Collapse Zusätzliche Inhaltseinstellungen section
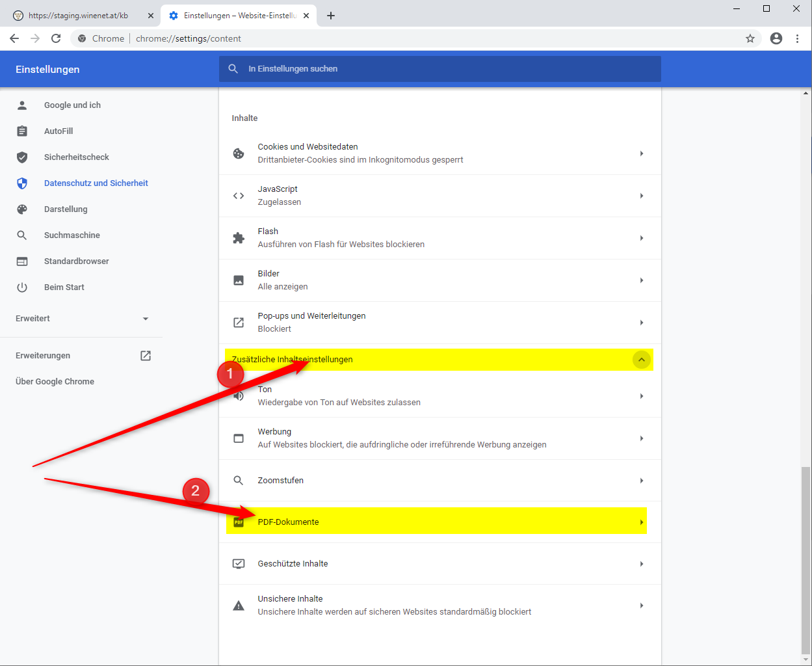The width and height of the screenshot is (812, 666). (641, 360)
